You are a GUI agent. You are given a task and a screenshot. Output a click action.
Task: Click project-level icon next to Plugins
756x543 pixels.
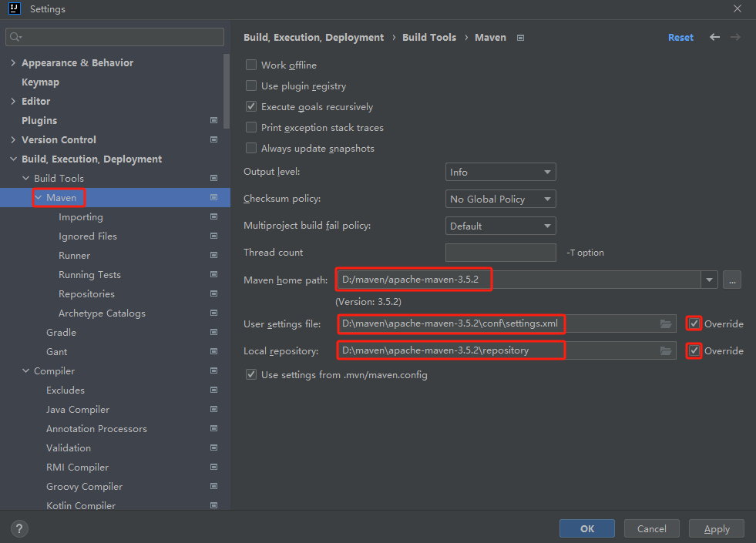coord(213,120)
